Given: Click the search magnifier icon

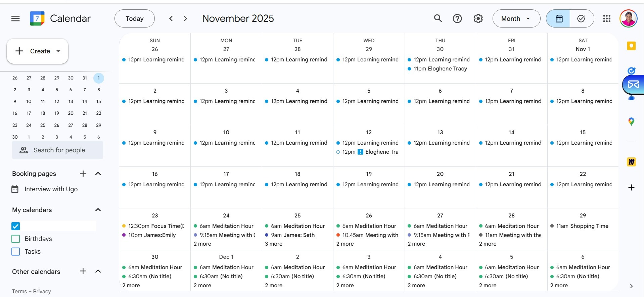Looking at the screenshot, I should coord(438,18).
